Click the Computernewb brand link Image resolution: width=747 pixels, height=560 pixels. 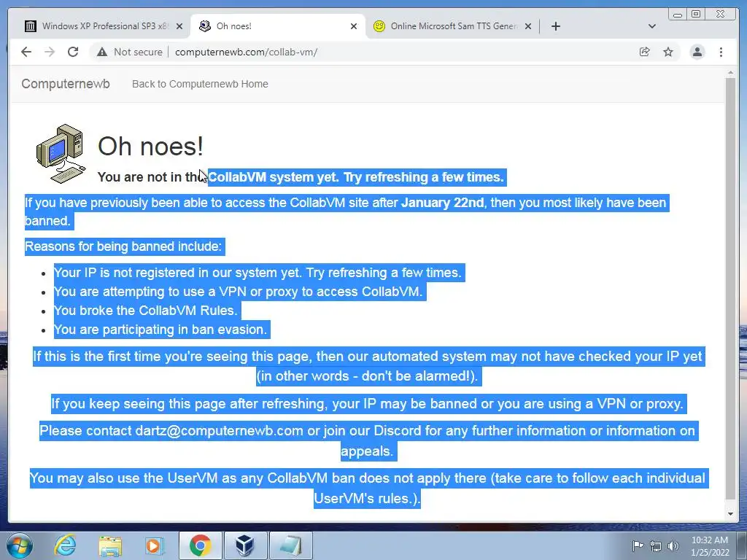point(66,84)
